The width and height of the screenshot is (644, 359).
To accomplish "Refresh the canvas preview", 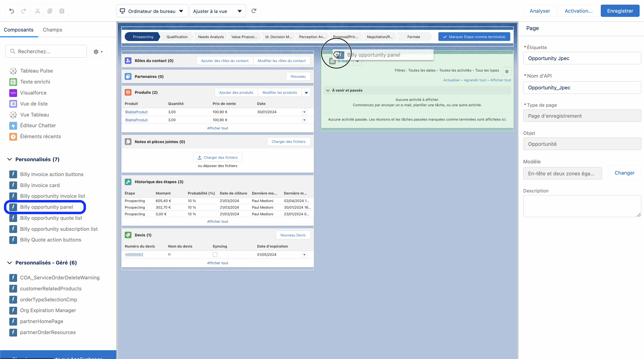I will point(254,11).
